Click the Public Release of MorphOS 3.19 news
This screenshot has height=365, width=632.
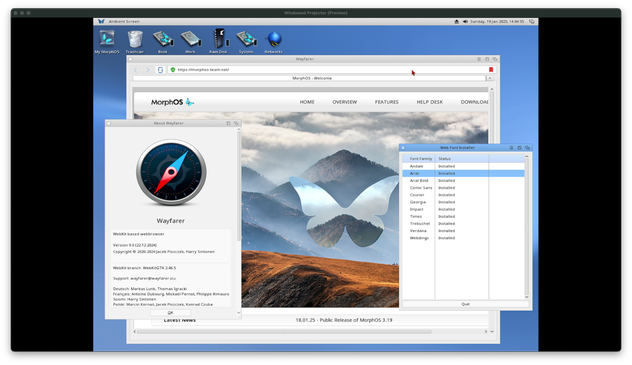tap(344, 320)
